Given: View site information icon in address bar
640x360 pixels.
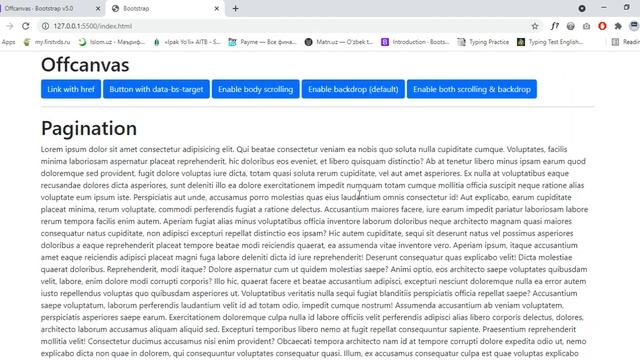Looking at the screenshot, I should tap(45, 26).
